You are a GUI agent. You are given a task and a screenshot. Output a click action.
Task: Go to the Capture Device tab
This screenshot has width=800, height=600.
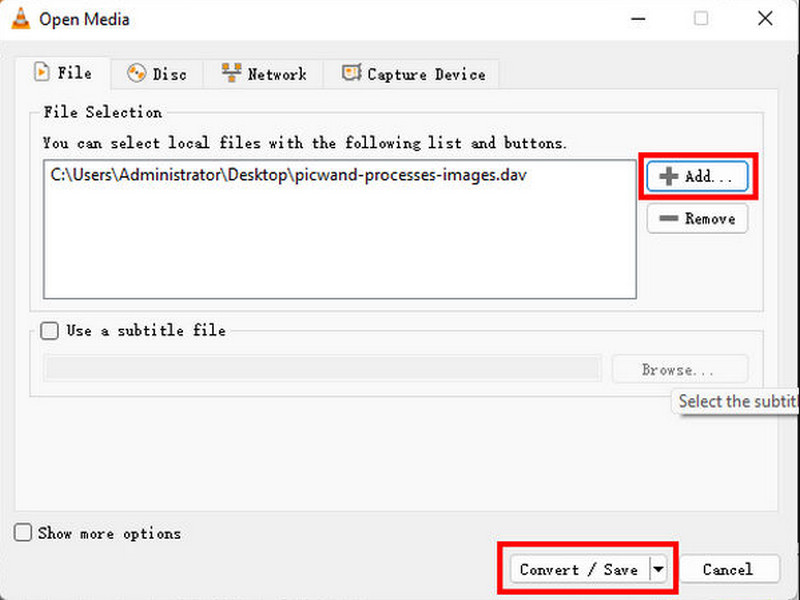click(x=413, y=73)
